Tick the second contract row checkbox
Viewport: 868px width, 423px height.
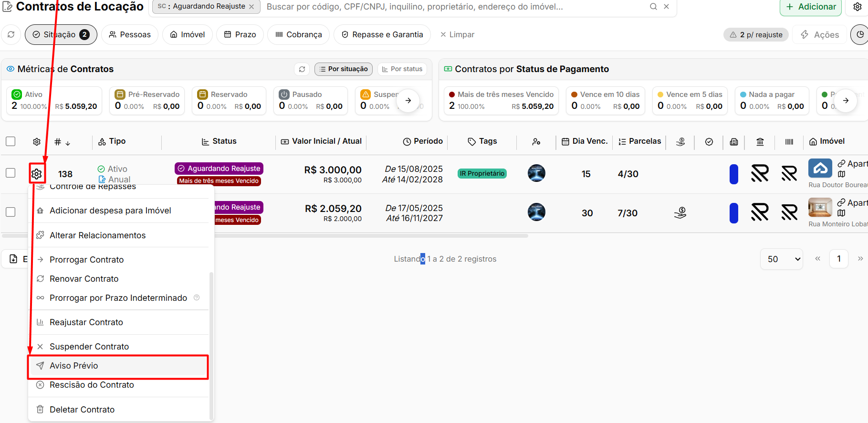tap(10, 212)
